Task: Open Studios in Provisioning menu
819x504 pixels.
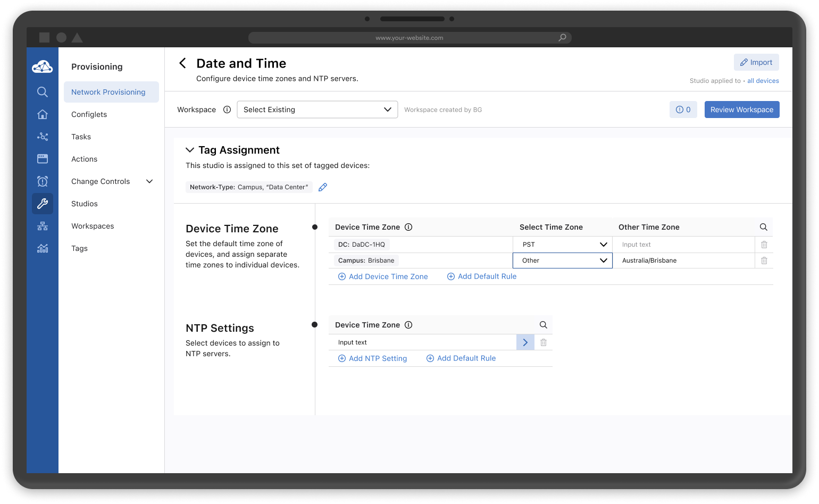Action: 85,204
